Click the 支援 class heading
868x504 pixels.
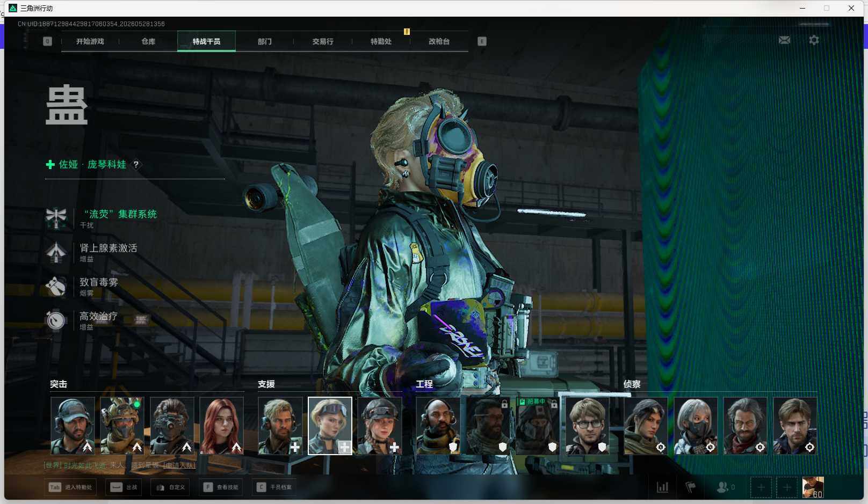[266, 384]
